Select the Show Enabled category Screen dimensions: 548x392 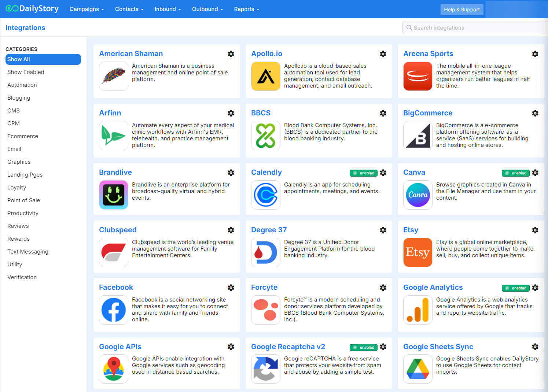[26, 72]
